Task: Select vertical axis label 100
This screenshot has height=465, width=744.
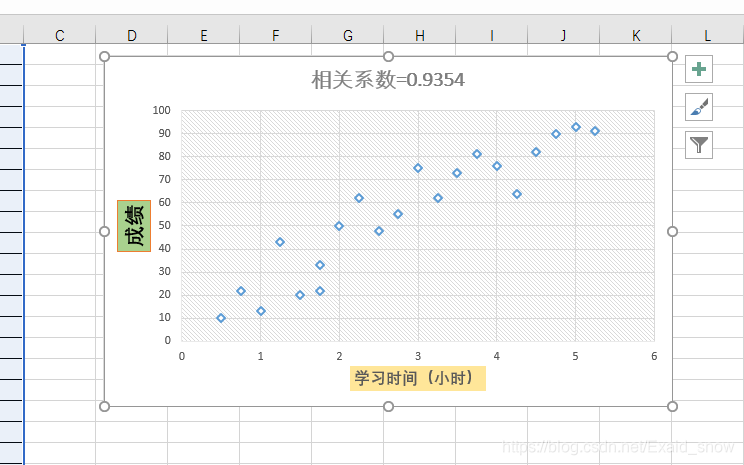Action: click(161, 110)
